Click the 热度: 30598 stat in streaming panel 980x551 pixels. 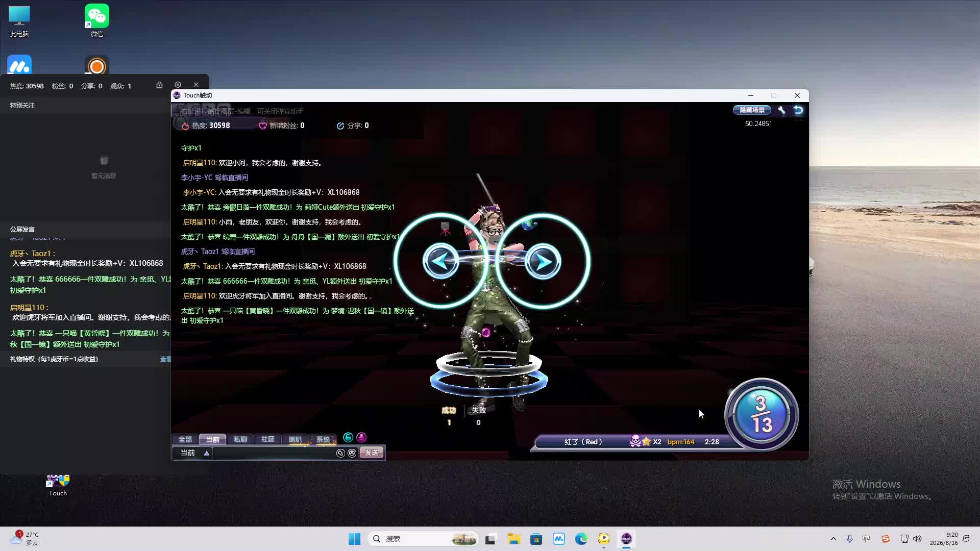click(27, 86)
